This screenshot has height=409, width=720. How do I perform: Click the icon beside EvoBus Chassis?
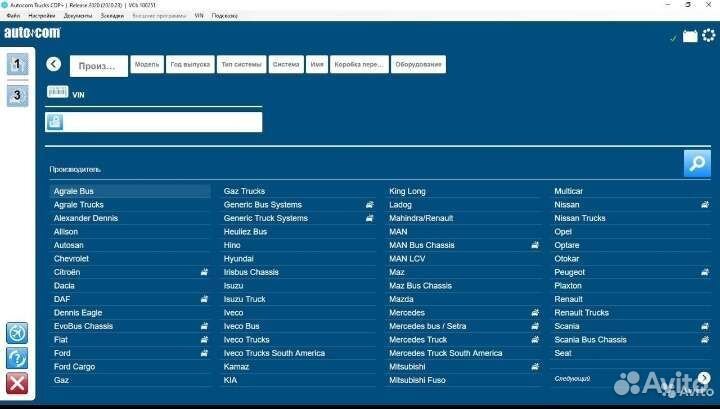pos(204,326)
